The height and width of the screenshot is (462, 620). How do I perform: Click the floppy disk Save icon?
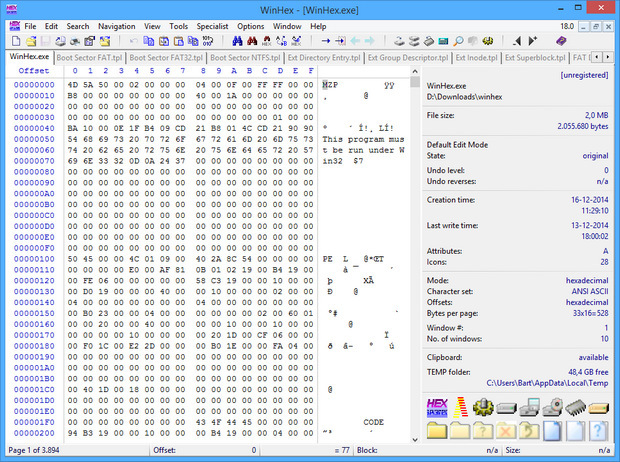pos(45,41)
